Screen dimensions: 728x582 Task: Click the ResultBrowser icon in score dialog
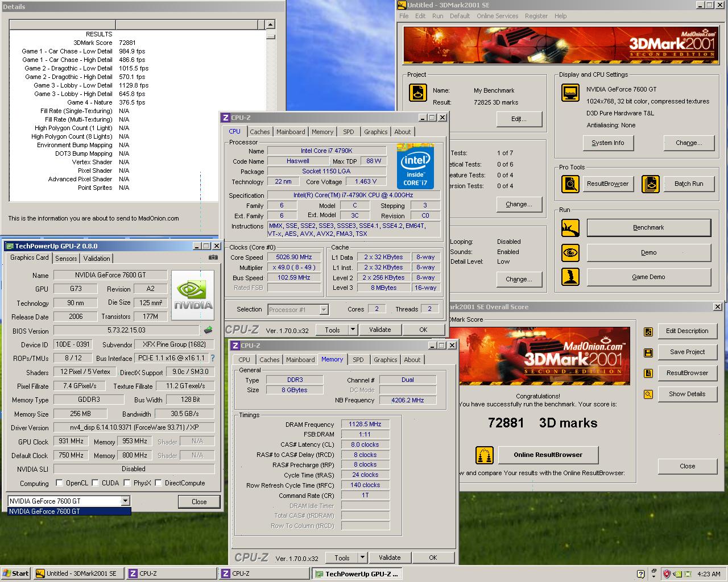(648, 373)
